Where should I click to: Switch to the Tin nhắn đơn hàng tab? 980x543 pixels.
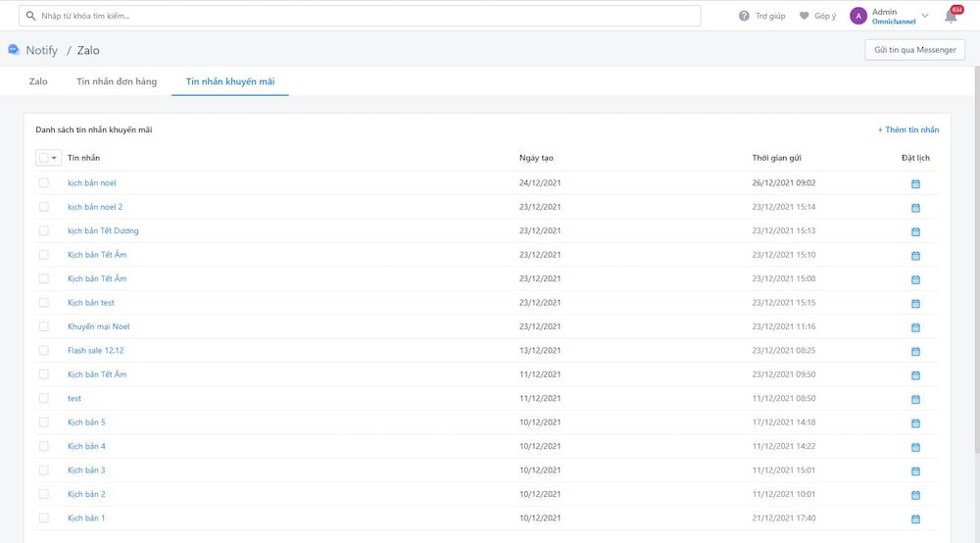click(117, 81)
